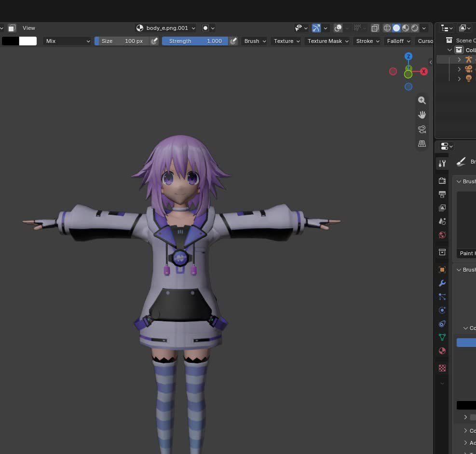Pick the black primary color swatch
Image resolution: width=476 pixels, height=454 pixels.
[10, 41]
